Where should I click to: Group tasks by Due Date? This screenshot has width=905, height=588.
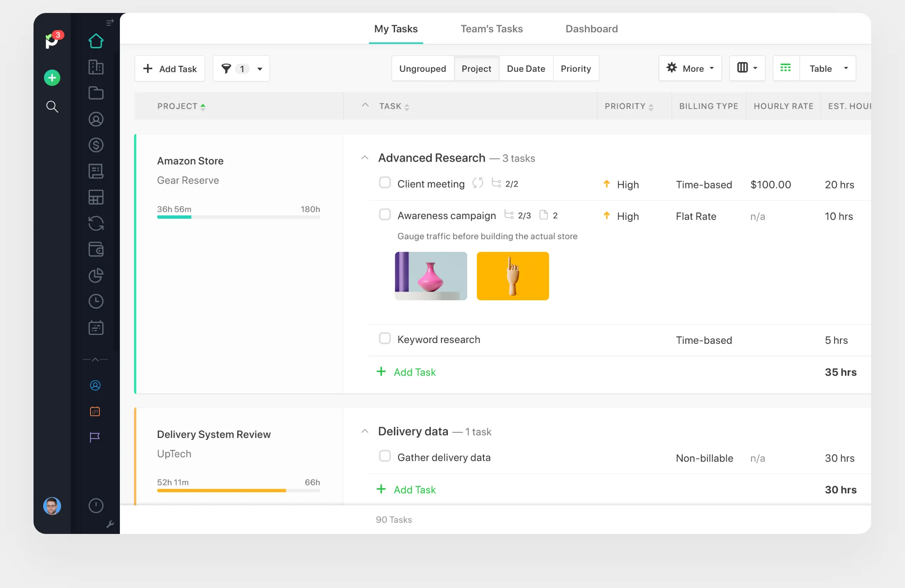(526, 69)
